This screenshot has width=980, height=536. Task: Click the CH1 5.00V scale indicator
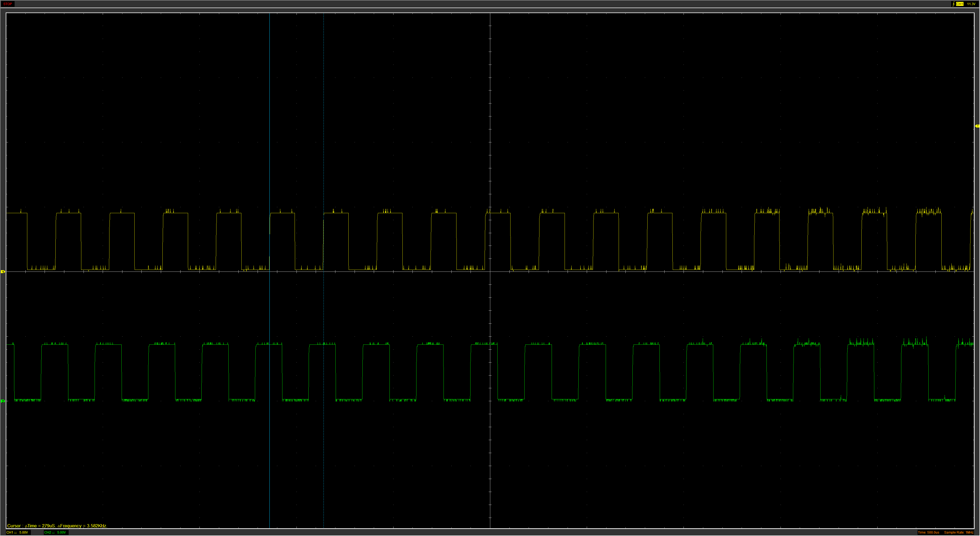24,532
